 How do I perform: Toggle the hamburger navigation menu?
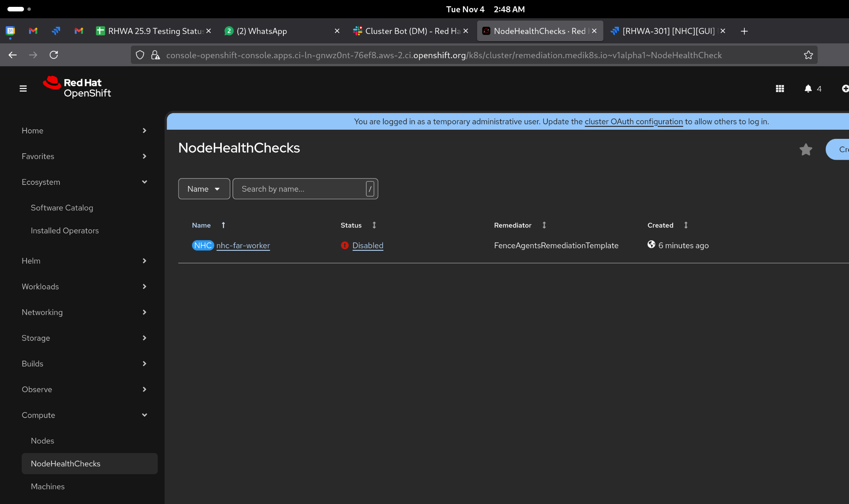[x=23, y=89]
